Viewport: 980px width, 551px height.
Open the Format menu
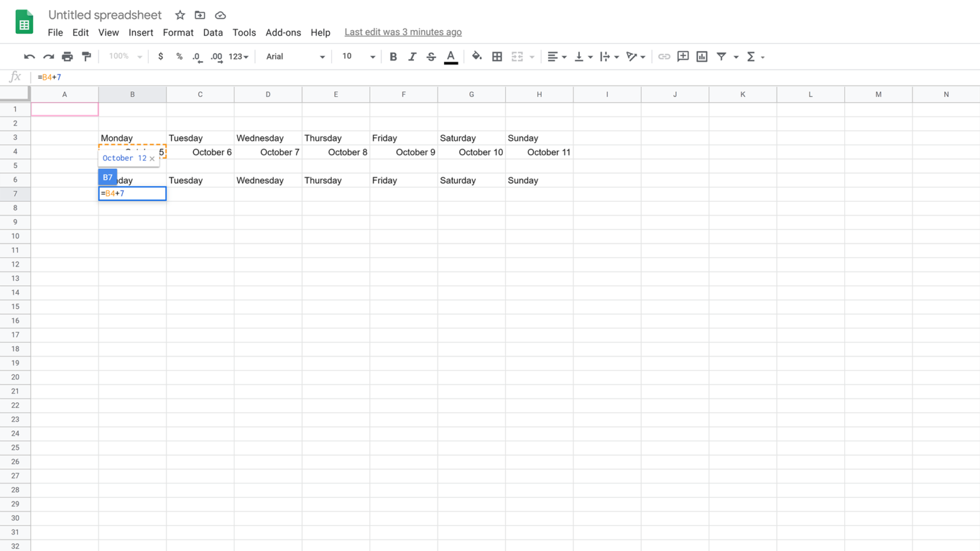(178, 33)
